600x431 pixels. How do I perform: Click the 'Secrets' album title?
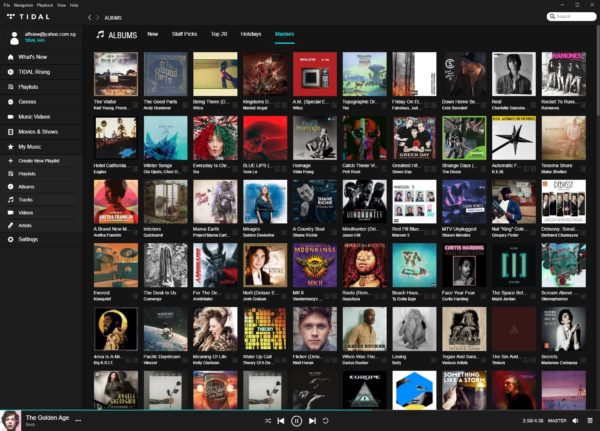point(549,357)
